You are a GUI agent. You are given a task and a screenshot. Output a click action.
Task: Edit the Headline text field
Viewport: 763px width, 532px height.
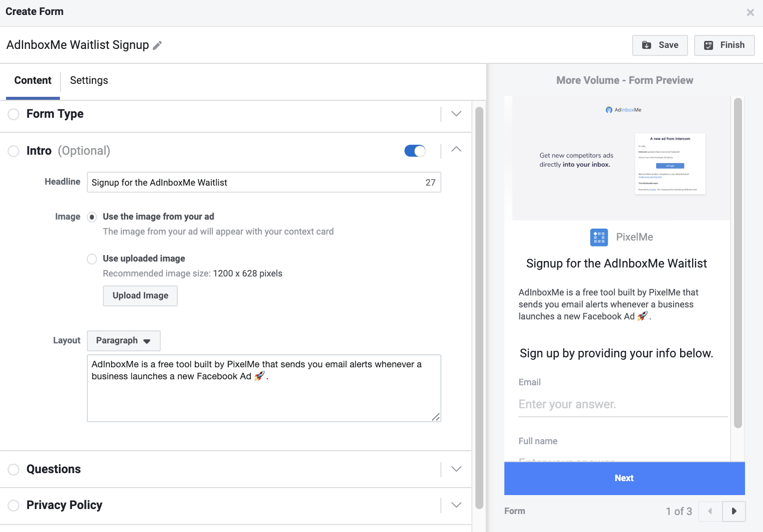click(x=264, y=183)
